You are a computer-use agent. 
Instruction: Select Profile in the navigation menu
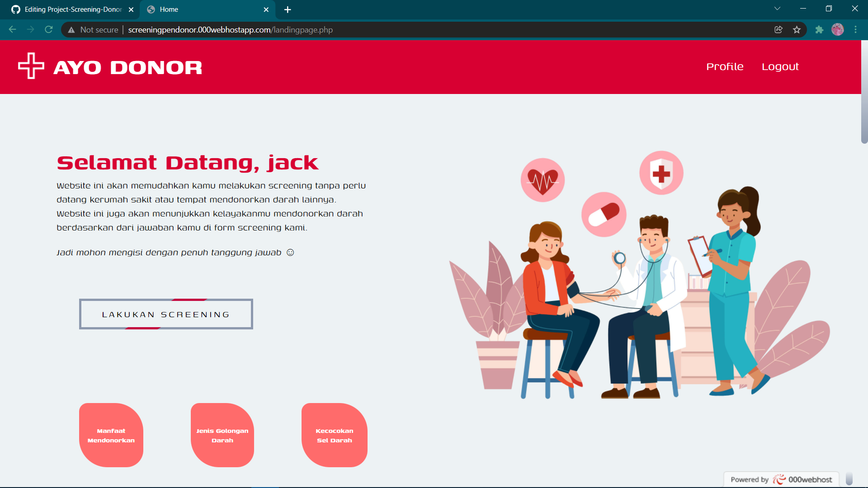point(725,66)
